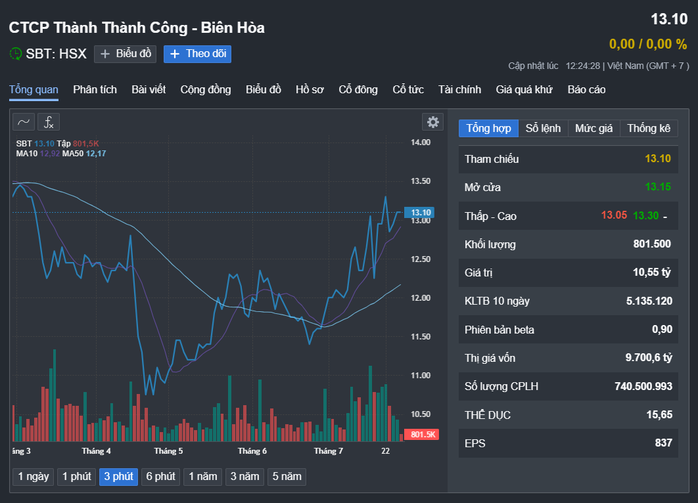
Task: Click the Thị giá vốn value 9.700,6 tỷ
Action: point(649,358)
